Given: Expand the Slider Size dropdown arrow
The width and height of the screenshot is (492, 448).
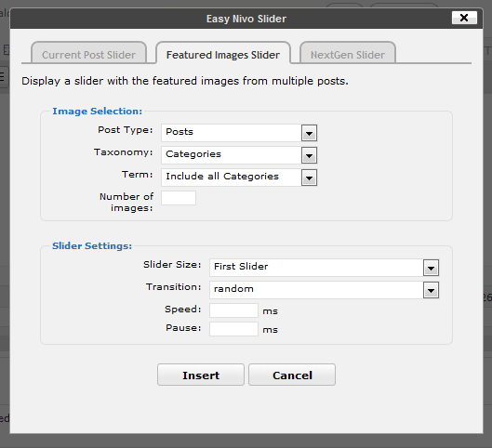Looking at the screenshot, I should (x=431, y=268).
